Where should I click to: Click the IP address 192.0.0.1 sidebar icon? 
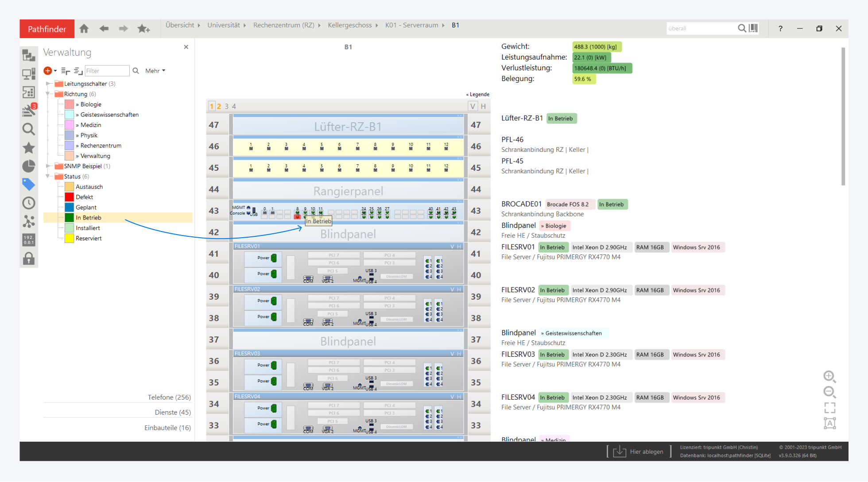29,240
